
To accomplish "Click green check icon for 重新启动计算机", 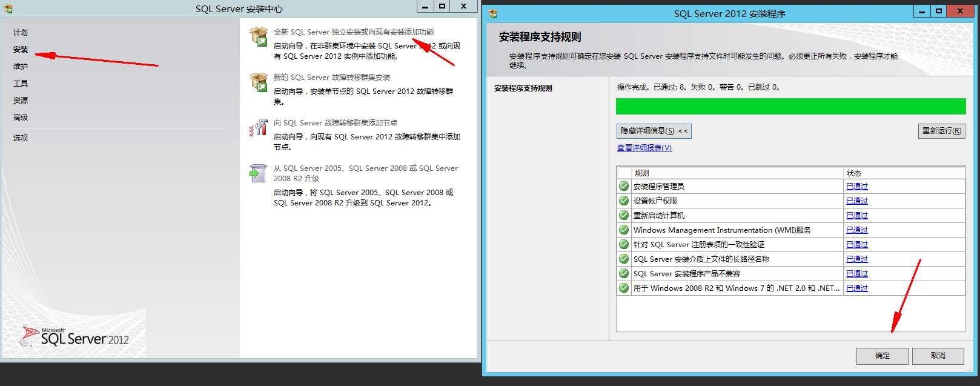I will (624, 215).
